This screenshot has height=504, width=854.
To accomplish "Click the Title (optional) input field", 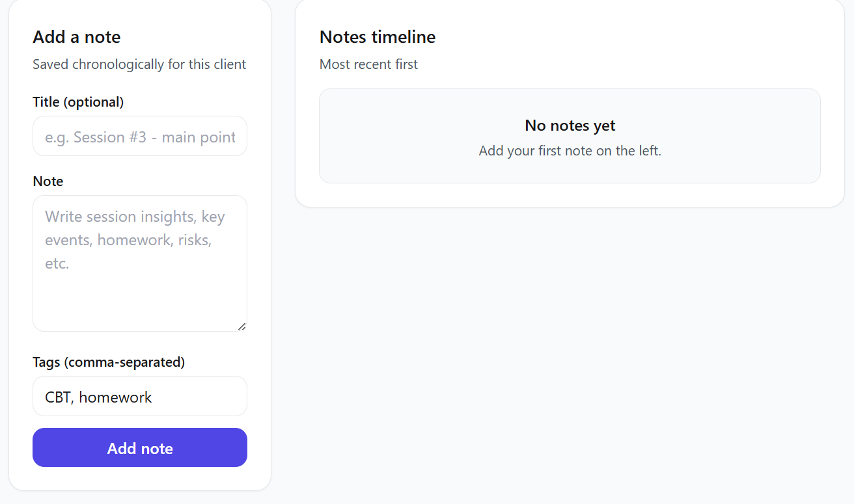I will 139,137.
